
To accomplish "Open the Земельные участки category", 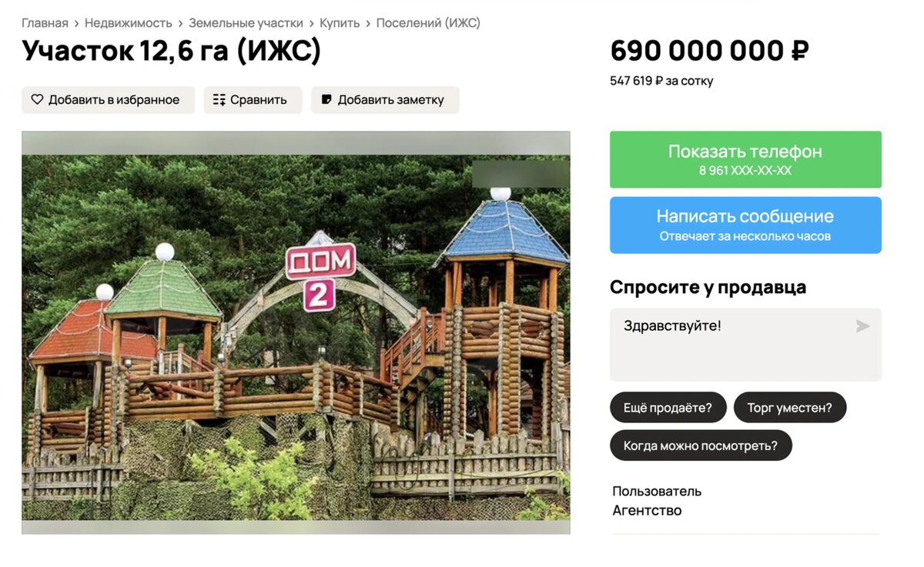I will coord(245,22).
